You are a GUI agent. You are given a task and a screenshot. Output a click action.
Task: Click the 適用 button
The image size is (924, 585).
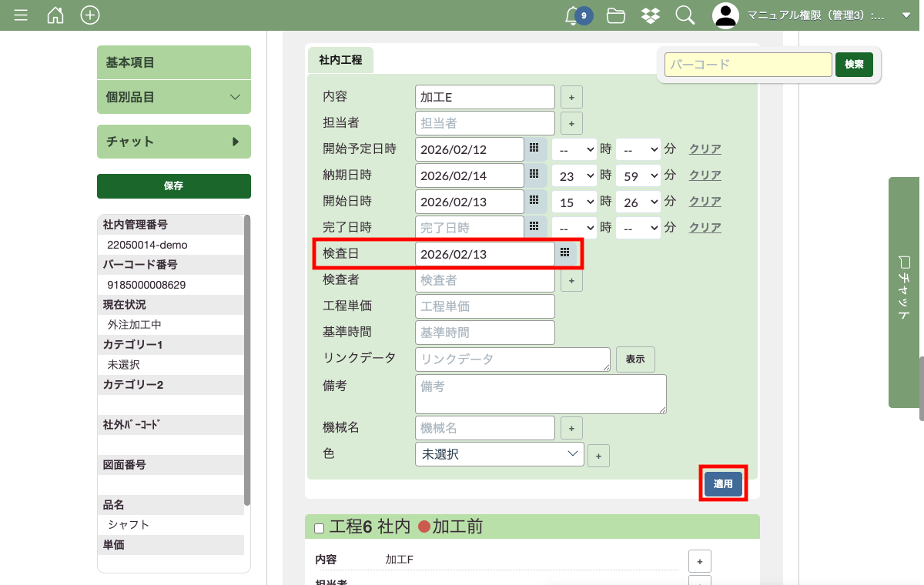pos(723,483)
